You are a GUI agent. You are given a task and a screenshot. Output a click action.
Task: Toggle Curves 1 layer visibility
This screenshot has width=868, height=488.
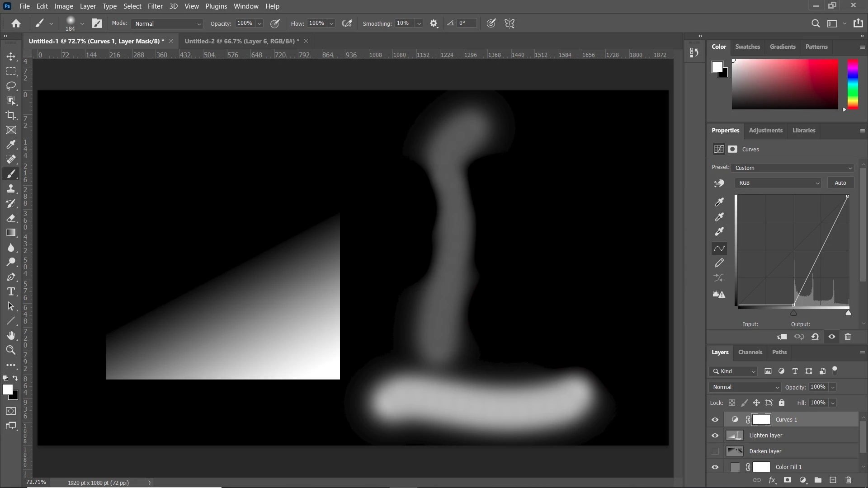(715, 420)
